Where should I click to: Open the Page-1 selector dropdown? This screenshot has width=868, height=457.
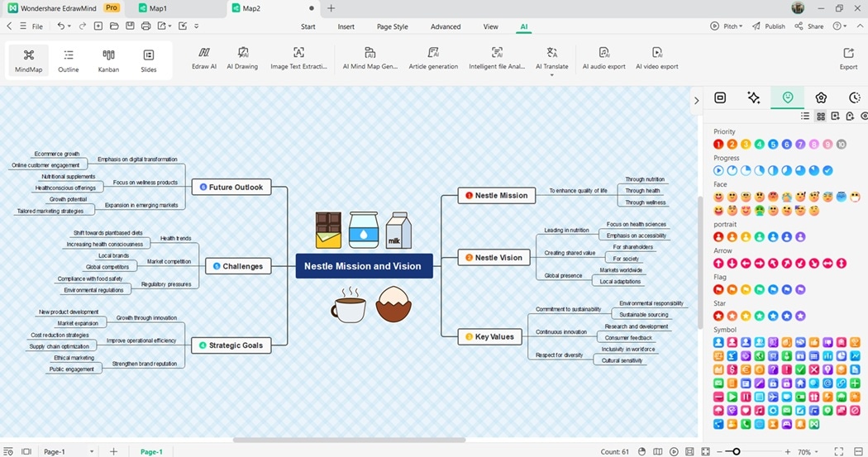coord(92,452)
